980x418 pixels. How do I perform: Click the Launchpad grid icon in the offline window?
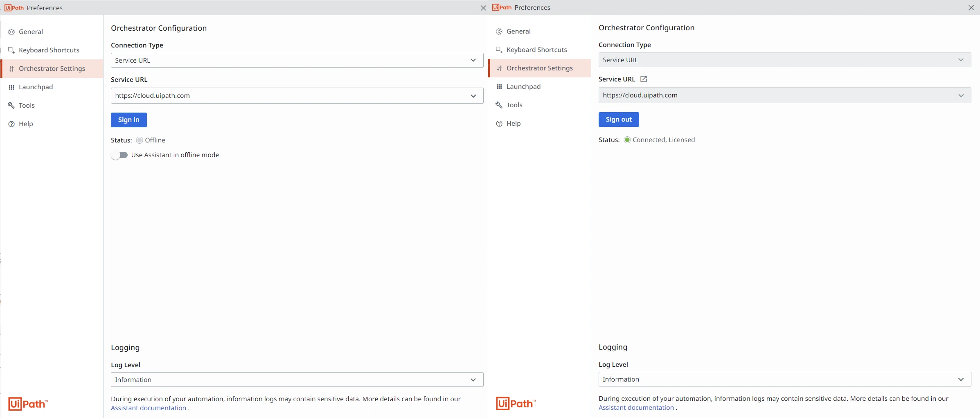point(11,87)
